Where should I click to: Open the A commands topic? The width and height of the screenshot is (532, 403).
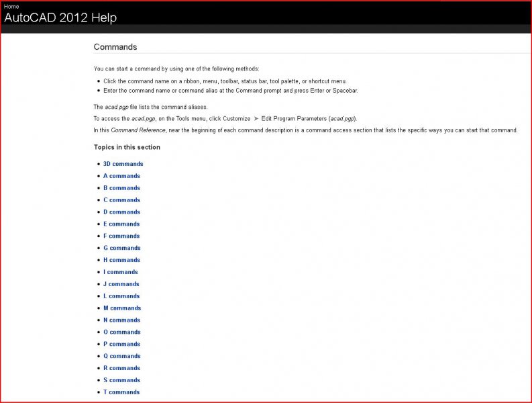point(121,176)
